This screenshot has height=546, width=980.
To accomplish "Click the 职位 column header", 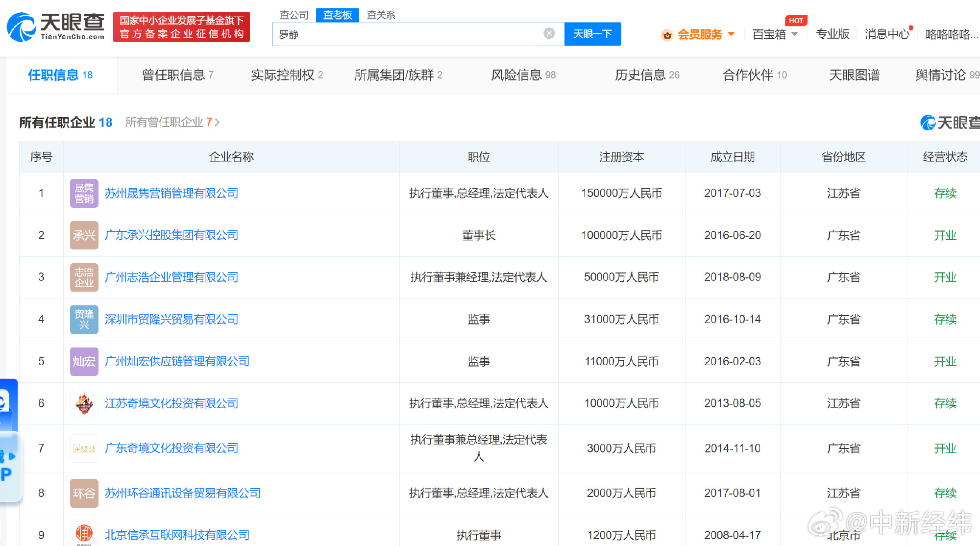I will tap(479, 157).
